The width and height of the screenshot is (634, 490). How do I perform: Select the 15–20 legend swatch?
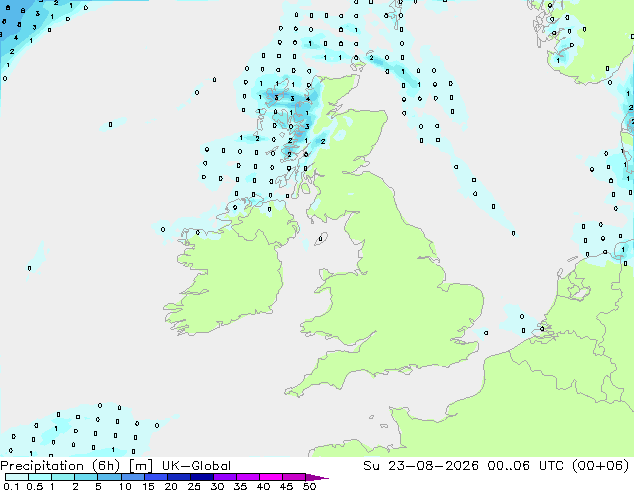point(156,477)
